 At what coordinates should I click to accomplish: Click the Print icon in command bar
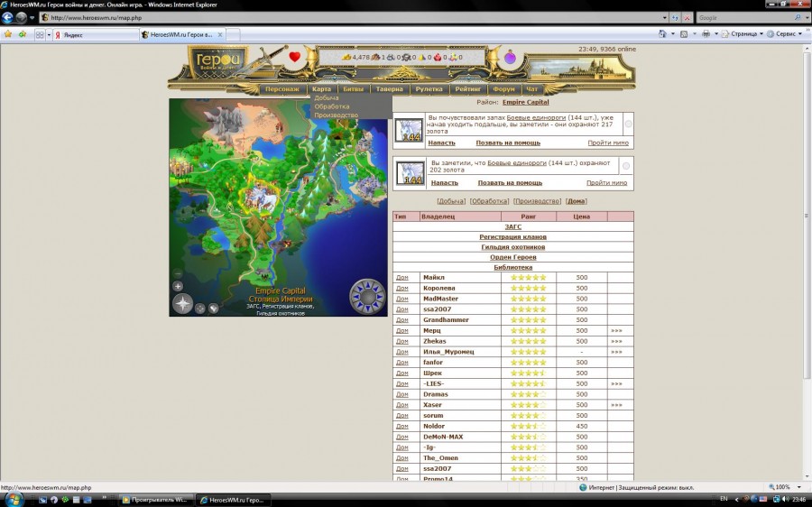click(706, 33)
